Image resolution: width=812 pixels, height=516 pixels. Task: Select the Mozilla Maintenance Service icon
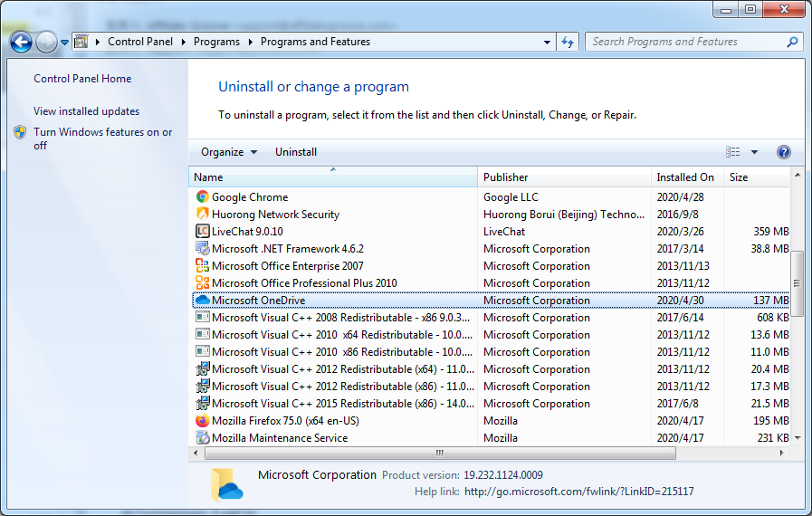(203, 438)
